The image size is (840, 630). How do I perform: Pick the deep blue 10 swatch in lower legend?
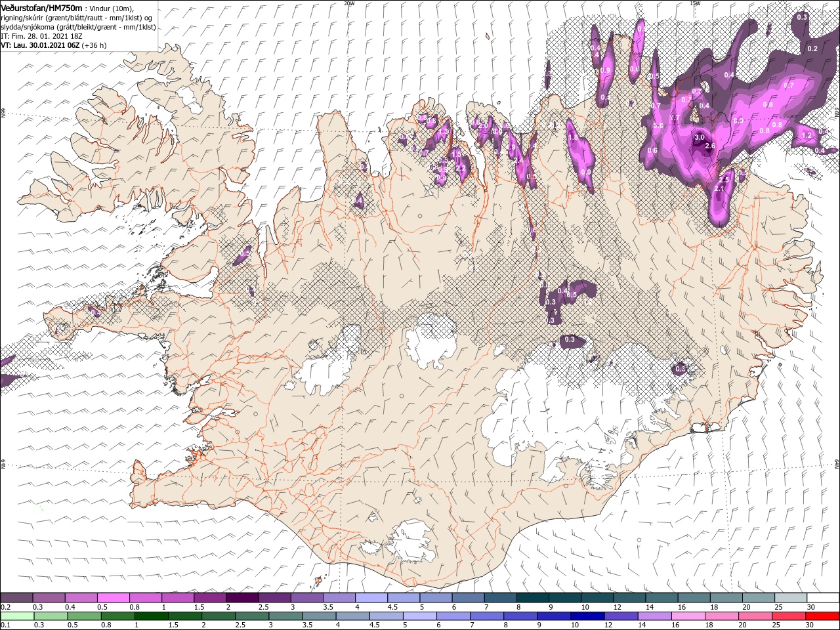[x=587, y=616]
